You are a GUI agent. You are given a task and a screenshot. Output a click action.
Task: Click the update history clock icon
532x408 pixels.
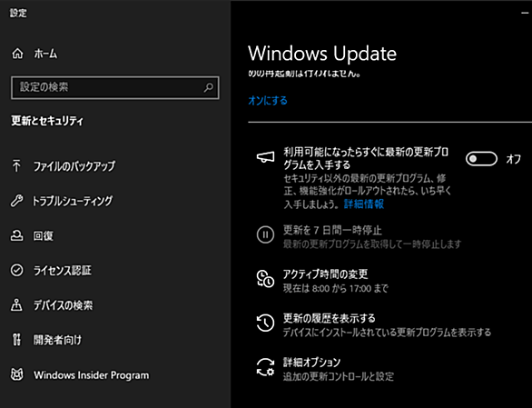click(x=265, y=323)
